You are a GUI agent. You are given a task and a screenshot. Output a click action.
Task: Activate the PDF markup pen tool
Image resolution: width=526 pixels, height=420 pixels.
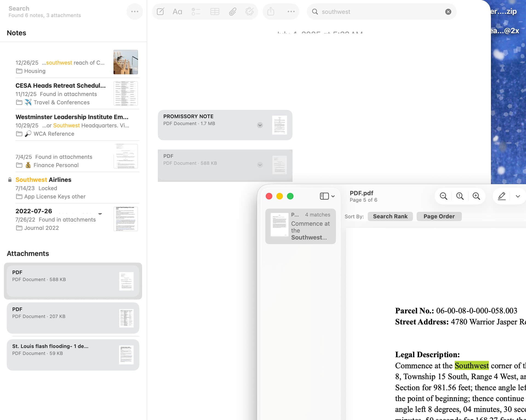(501, 196)
